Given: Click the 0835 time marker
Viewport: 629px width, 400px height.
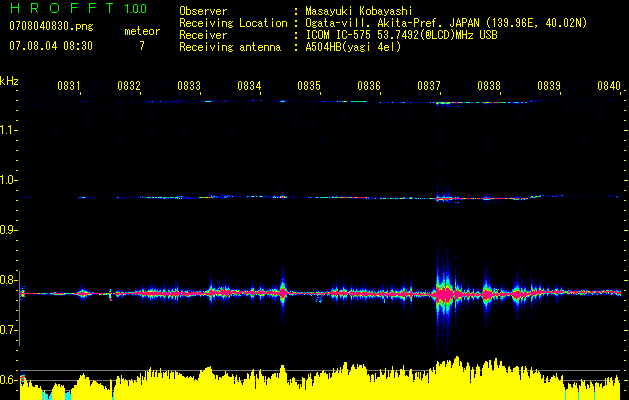Looking at the screenshot, I should point(309,85).
